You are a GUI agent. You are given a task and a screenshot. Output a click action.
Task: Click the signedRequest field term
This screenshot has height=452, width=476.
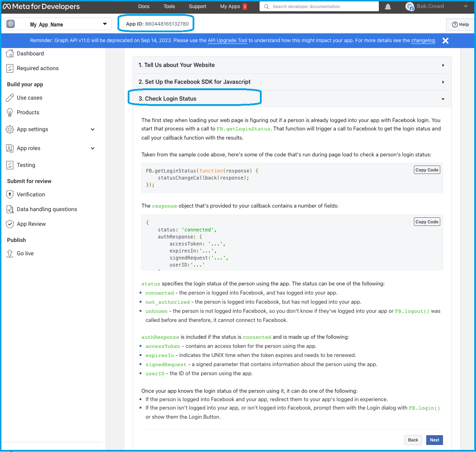[x=166, y=365]
